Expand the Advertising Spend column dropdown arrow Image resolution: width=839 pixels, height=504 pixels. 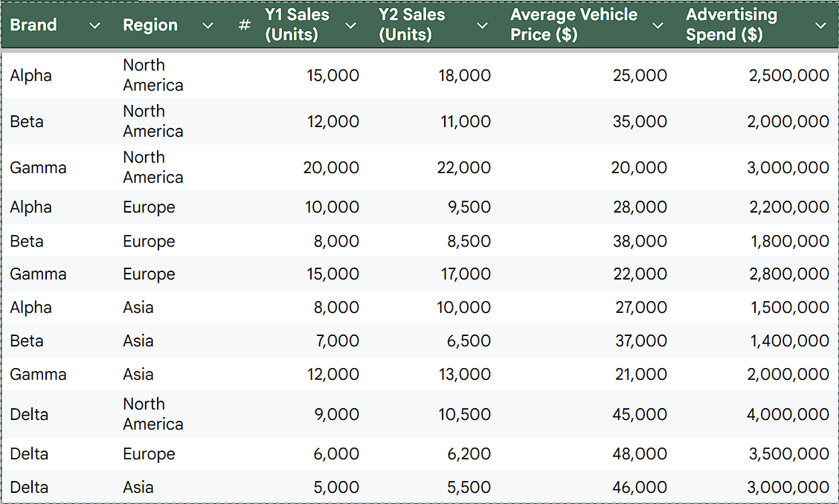820,25
